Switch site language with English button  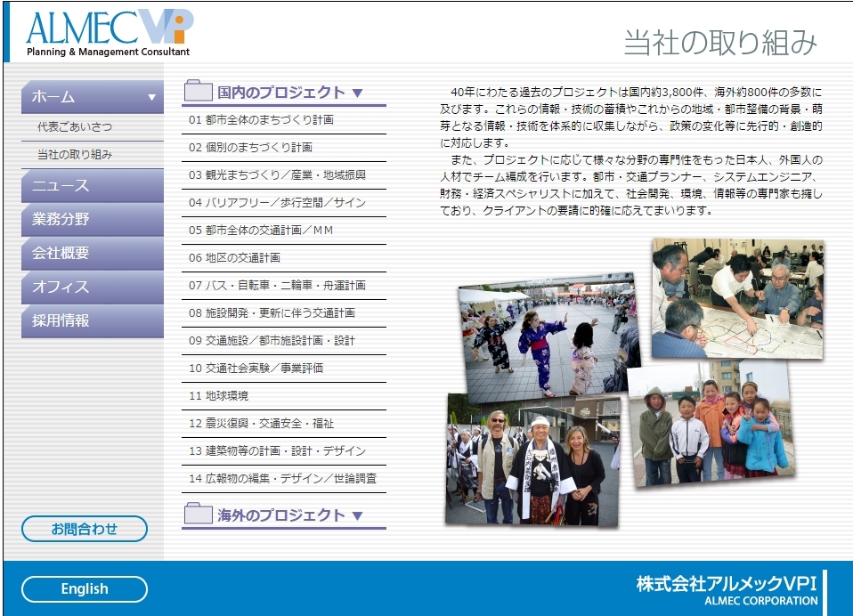pos(85,588)
